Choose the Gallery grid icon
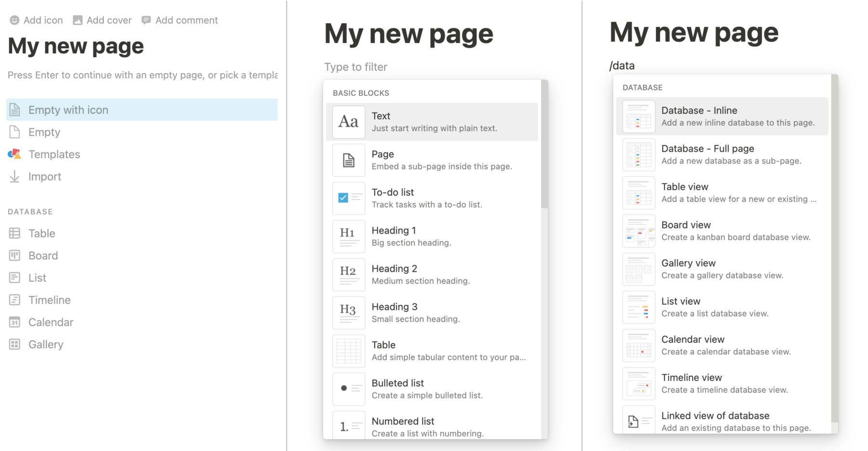This screenshot has width=868, height=451. pyautogui.click(x=14, y=345)
